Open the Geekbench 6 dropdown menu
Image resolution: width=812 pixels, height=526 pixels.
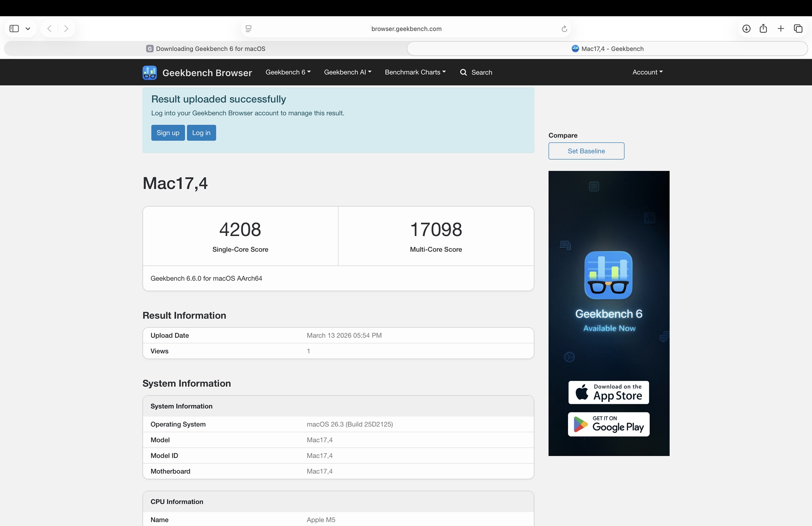click(x=288, y=72)
